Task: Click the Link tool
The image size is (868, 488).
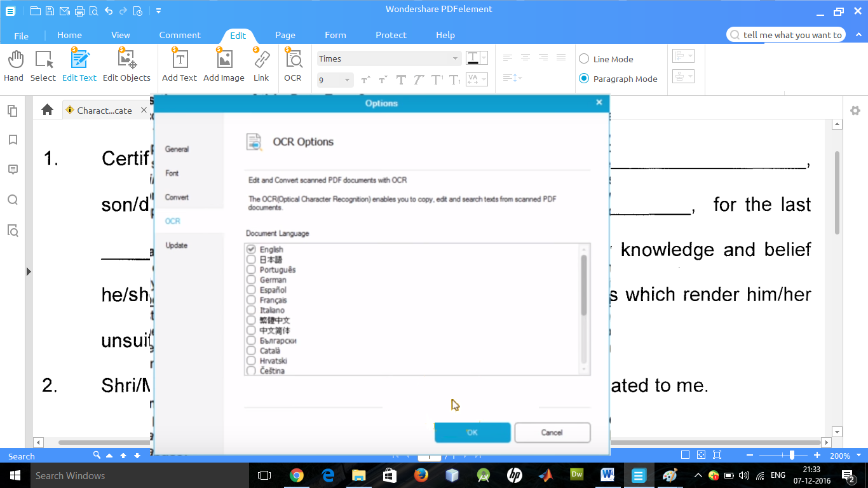Action: click(x=261, y=66)
